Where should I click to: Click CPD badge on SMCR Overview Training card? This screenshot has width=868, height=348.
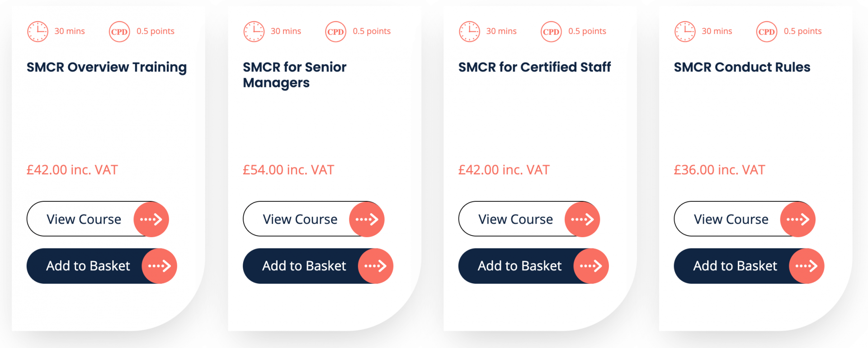click(119, 32)
